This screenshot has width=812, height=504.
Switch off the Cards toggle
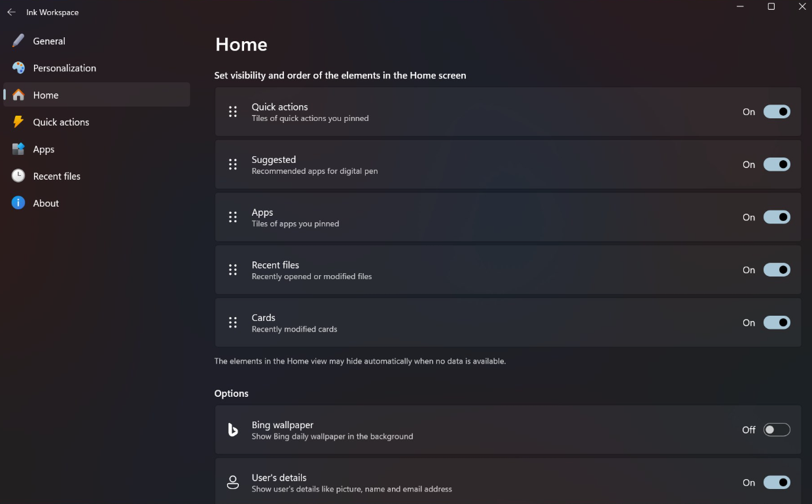[777, 323]
